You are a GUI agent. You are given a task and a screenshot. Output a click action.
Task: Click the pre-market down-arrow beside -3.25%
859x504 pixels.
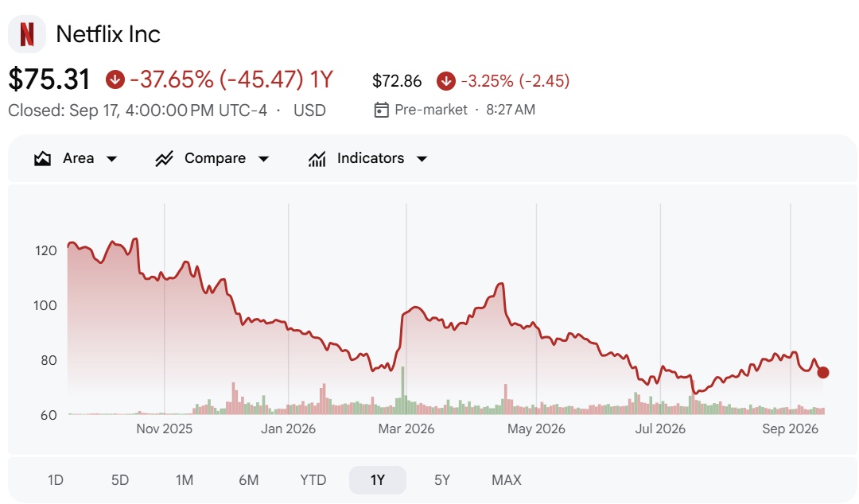click(446, 81)
